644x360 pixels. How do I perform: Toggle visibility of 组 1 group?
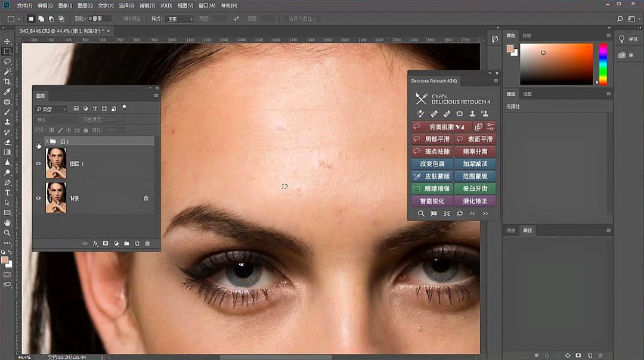[38, 142]
